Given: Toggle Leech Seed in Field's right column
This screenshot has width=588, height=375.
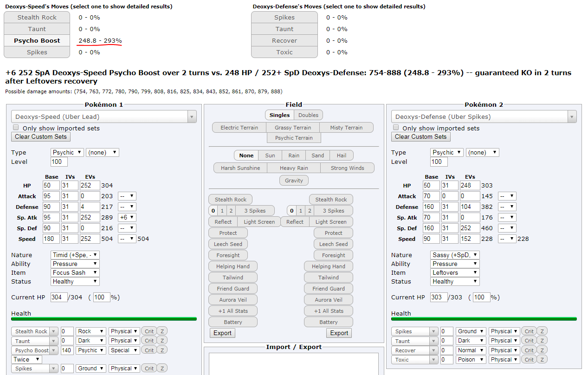Looking at the screenshot, I should pyautogui.click(x=333, y=244).
